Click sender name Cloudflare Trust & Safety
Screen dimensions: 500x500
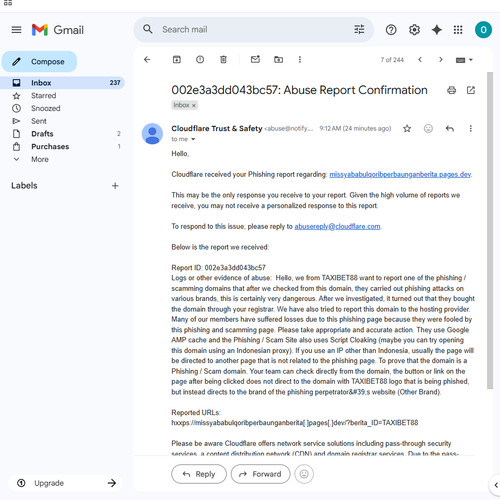tap(217, 128)
